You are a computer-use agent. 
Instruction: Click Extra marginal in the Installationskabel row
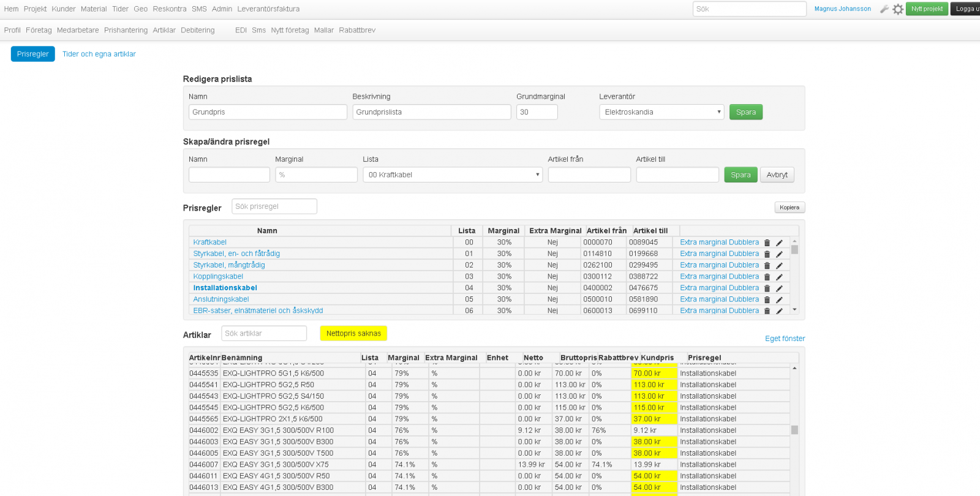tap(704, 288)
